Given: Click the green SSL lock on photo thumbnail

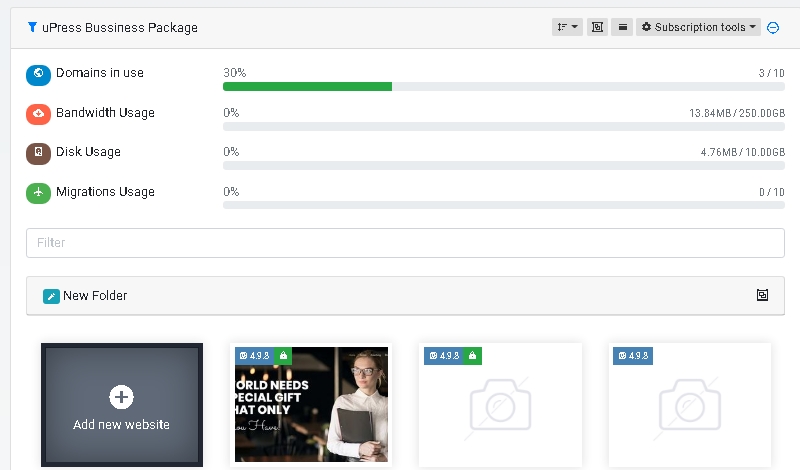Looking at the screenshot, I should coord(283,356).
